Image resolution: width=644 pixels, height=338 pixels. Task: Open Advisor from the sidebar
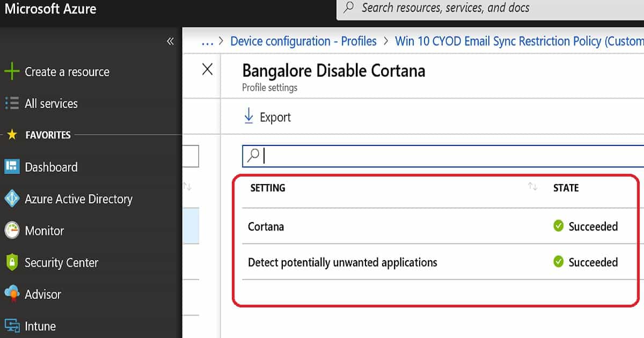pyautogui.click(x=43, y=294)
